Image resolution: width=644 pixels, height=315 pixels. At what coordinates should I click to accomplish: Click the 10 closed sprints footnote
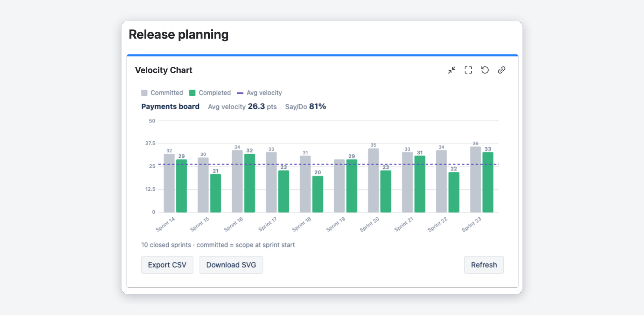tap(218, 245)
